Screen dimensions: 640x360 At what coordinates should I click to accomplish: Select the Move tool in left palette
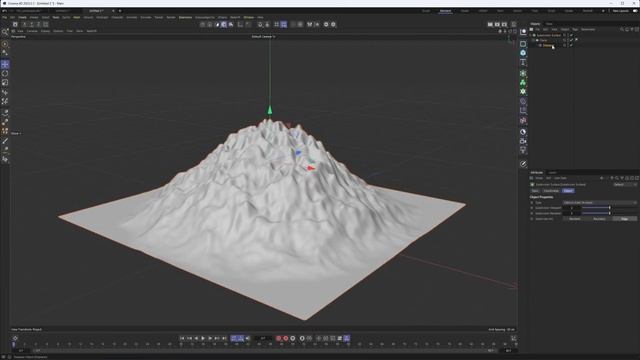5,64
